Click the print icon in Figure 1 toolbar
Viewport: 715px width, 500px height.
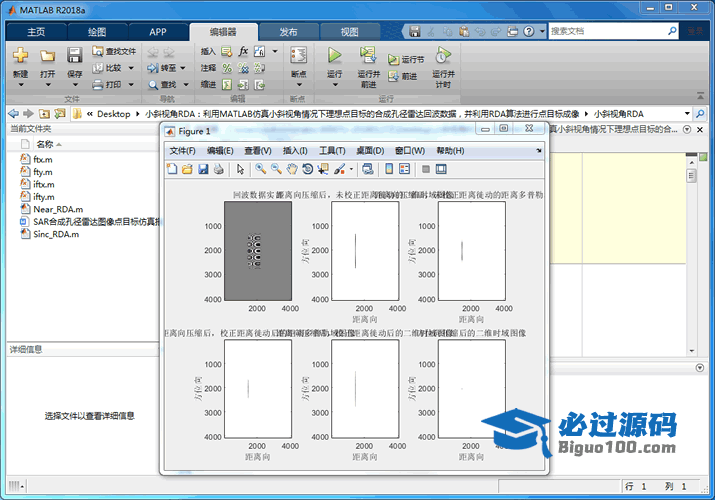pos(218,169)
